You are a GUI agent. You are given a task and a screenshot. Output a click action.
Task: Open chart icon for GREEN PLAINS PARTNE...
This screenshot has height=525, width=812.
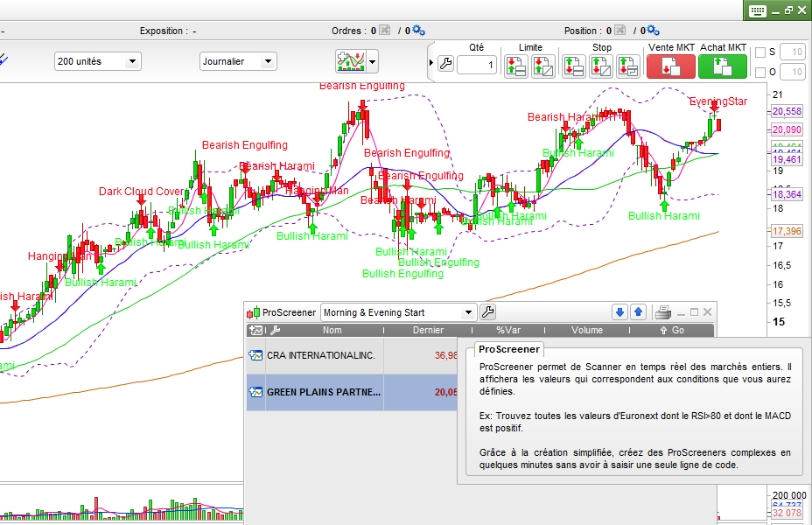click(x=255, y=392)
